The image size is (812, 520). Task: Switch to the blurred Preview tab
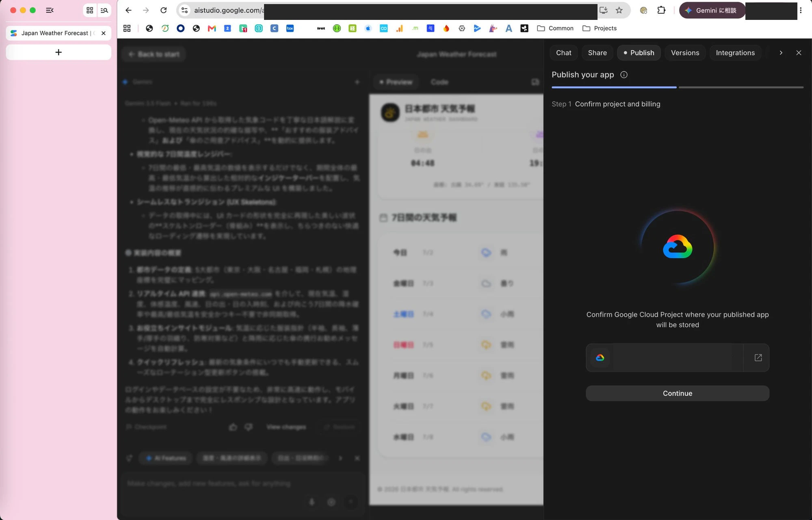[396, 82]
